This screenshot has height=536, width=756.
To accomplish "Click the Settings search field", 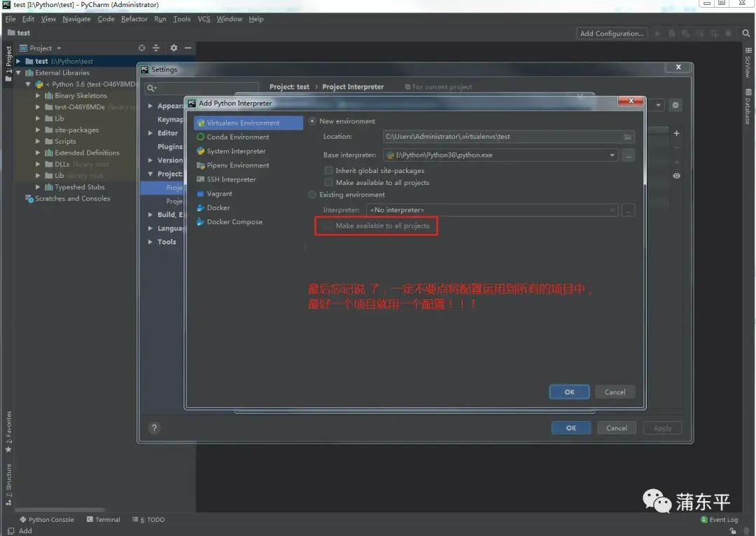I will (x=202, y=88).
